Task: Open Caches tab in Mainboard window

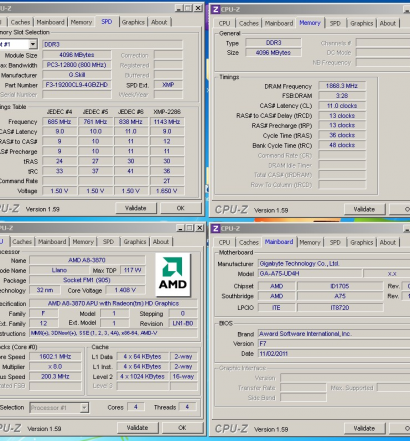Action: coord(249,242)
